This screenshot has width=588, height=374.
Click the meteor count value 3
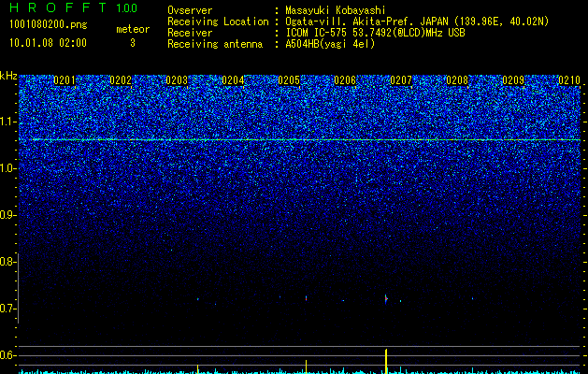click(133, 43)
